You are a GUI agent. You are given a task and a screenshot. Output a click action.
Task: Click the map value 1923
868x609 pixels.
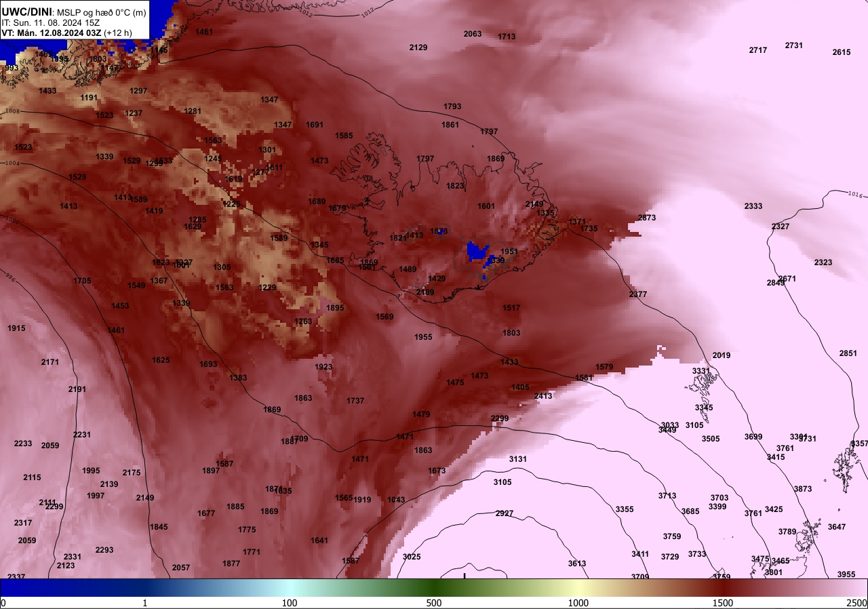coord(323,367)
